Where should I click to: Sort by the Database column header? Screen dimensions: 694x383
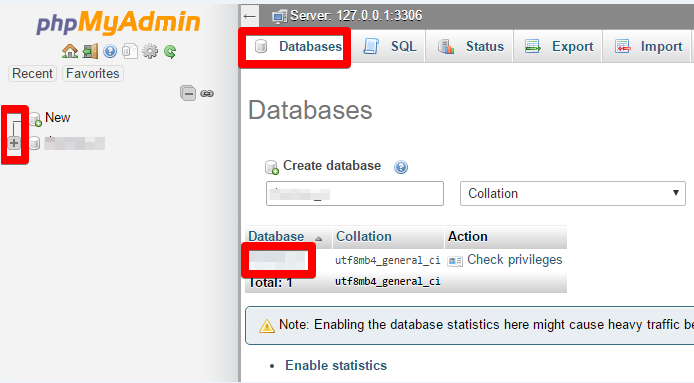pyautogui.click(x=276, y=236)
